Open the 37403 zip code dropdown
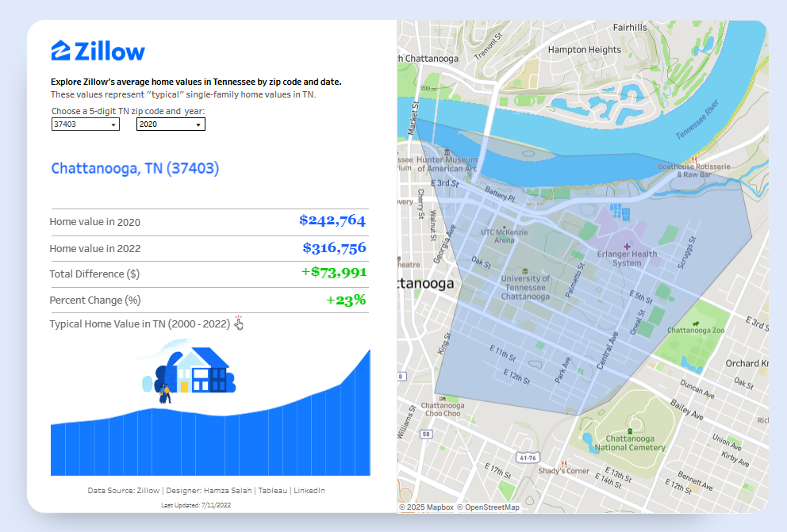Viewport: 787px width, 532px height. [x=85, y=124]
